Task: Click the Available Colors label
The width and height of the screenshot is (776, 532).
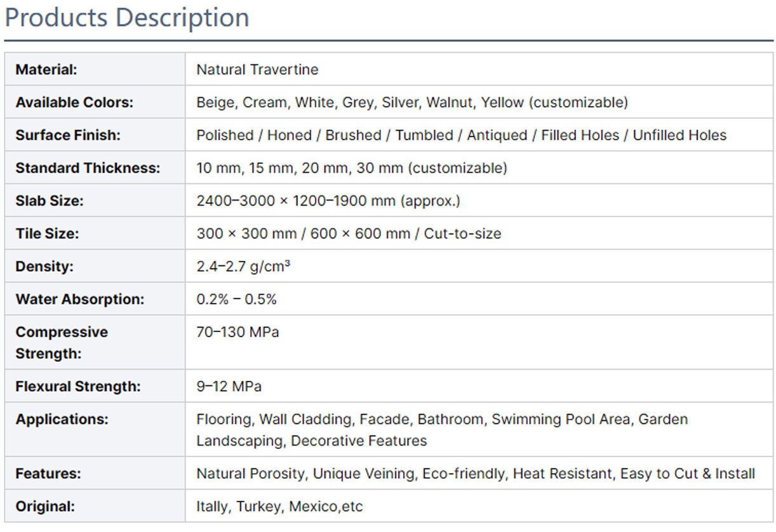Action: click(74, 103)
